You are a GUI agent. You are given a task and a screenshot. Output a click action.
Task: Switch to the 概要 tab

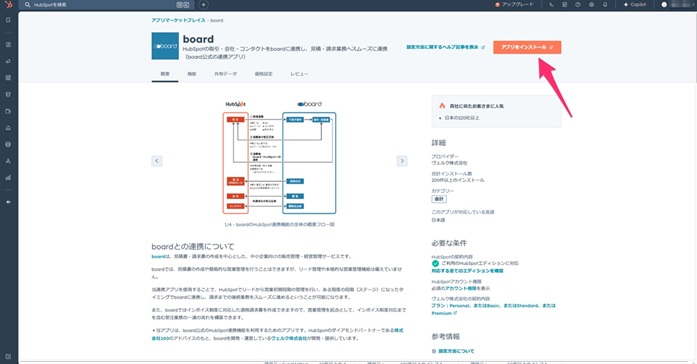[x=165, y=74]
